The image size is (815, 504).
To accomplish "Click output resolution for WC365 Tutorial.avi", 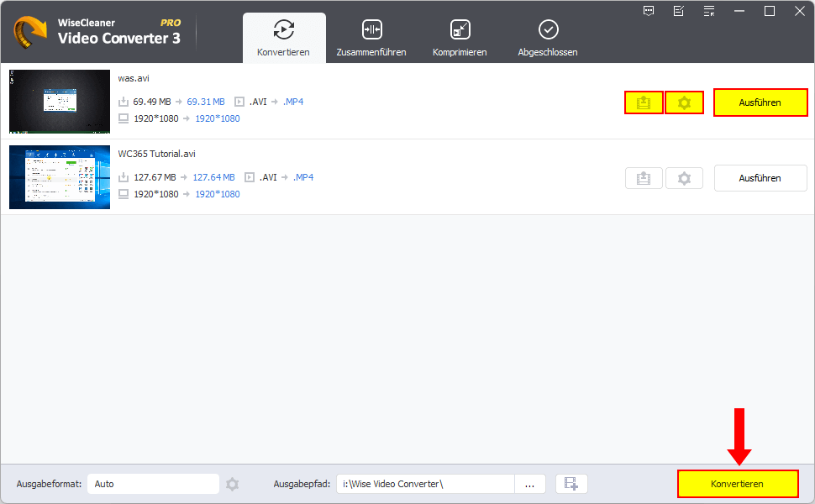I will point(218,194).
